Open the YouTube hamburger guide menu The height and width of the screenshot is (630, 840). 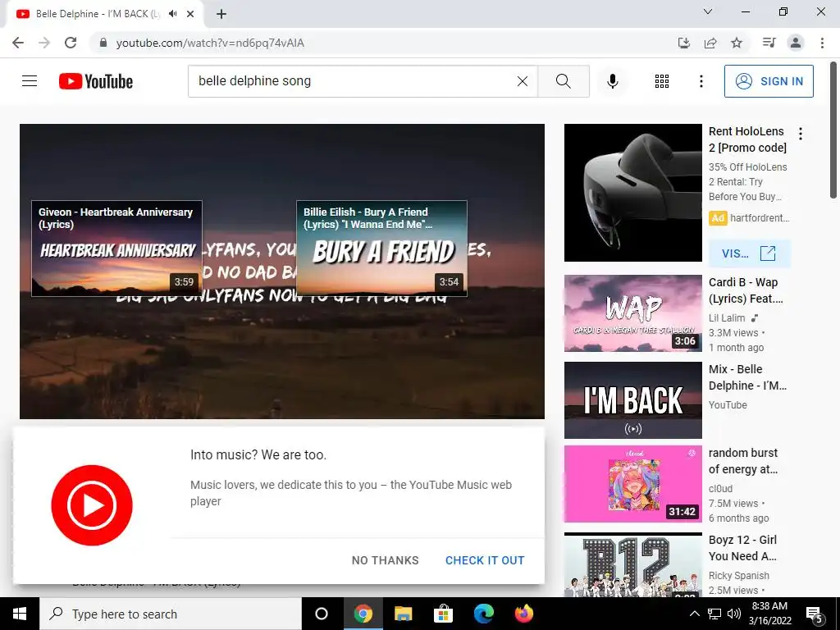[x=30, y=81]
